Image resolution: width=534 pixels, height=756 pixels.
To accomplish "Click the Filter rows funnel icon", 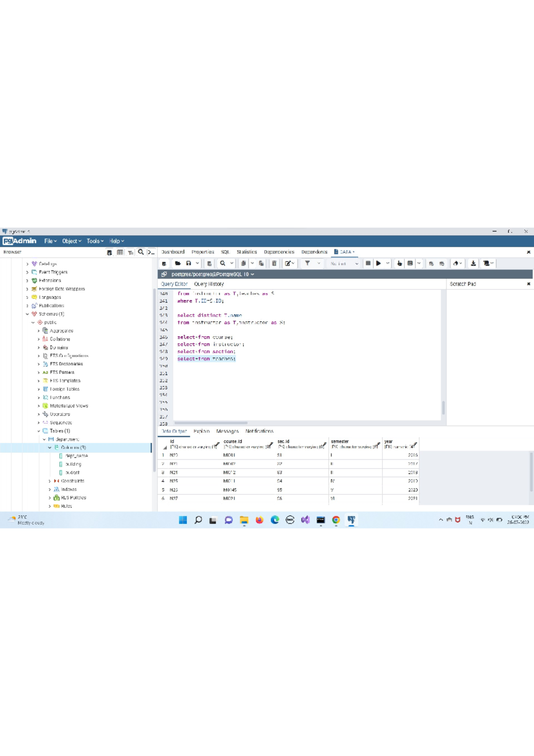I will click(x=307, y=264).
